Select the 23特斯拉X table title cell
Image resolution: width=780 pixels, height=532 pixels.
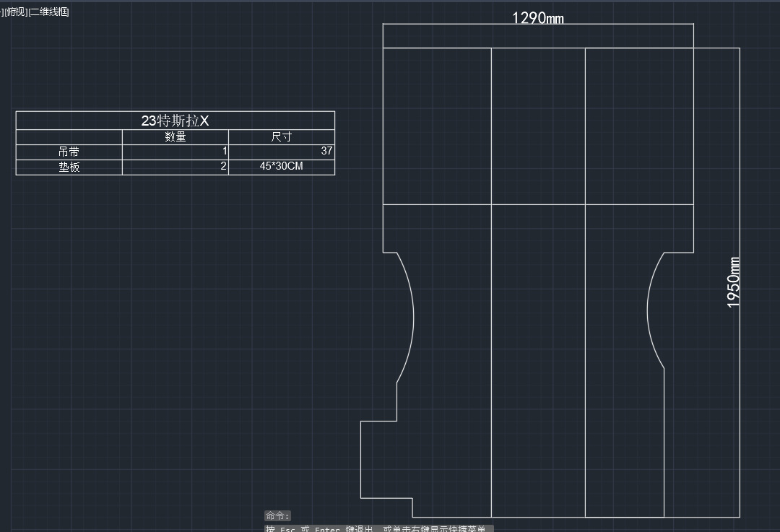point(175,121)
